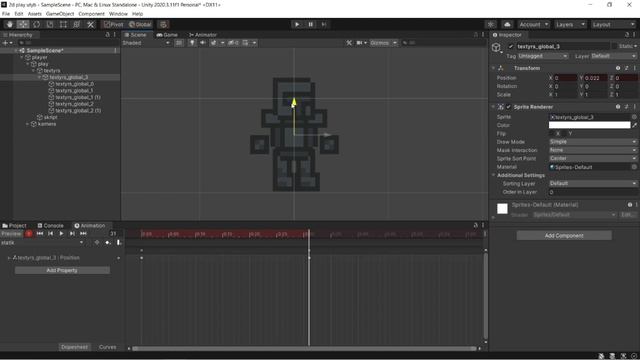Toggle the Static checkbox
This screenshot has height=360, width=640.
(614, 47)
